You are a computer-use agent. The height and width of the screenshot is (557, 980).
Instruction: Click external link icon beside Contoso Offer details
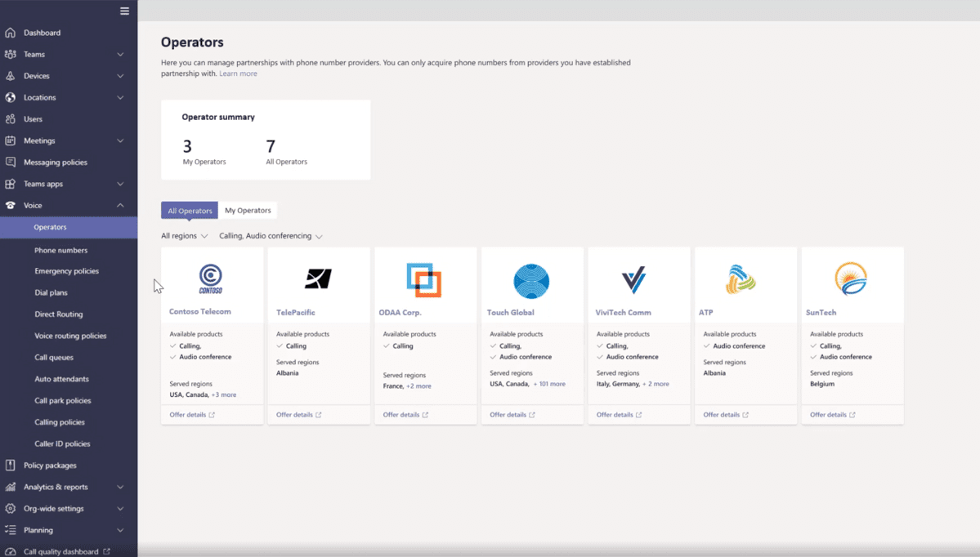(212, 415)
